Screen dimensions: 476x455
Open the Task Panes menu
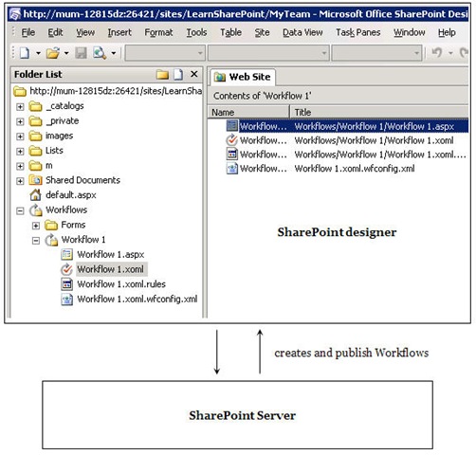[357, 32]
